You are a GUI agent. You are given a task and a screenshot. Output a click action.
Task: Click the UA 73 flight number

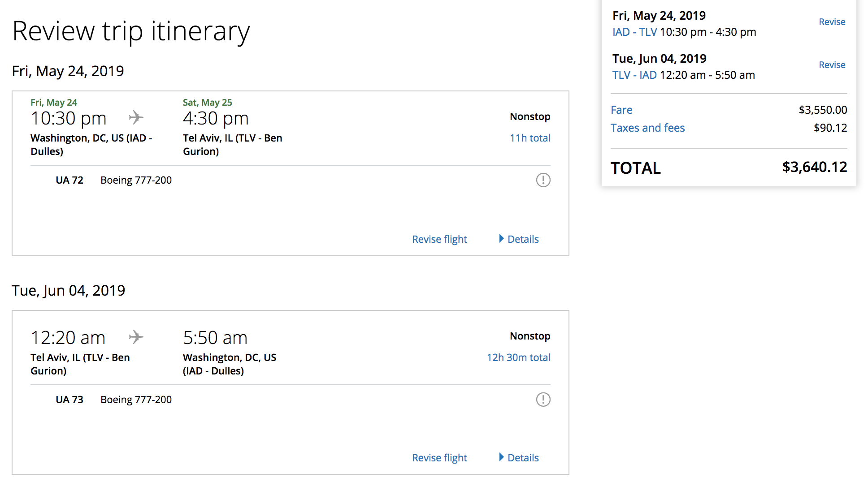[x=69, y=400]
